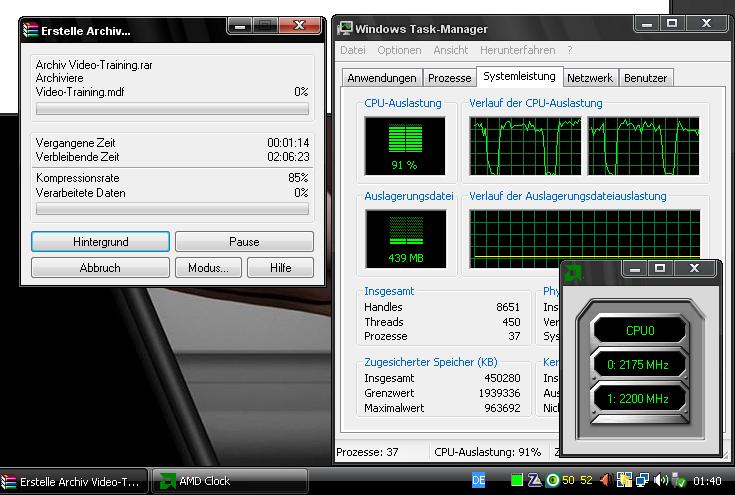Click the Maximalwert value 963692

pos(502,408)
